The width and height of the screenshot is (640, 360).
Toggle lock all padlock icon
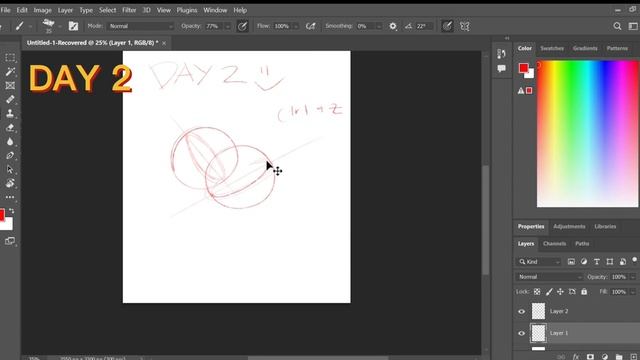click(x=584, y=291)
